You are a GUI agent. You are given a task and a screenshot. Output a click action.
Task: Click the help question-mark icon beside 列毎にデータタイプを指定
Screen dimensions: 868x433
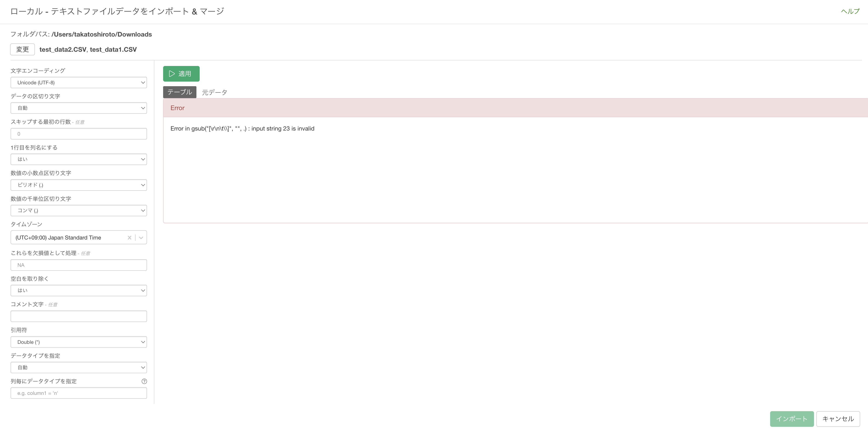(144, 381)
